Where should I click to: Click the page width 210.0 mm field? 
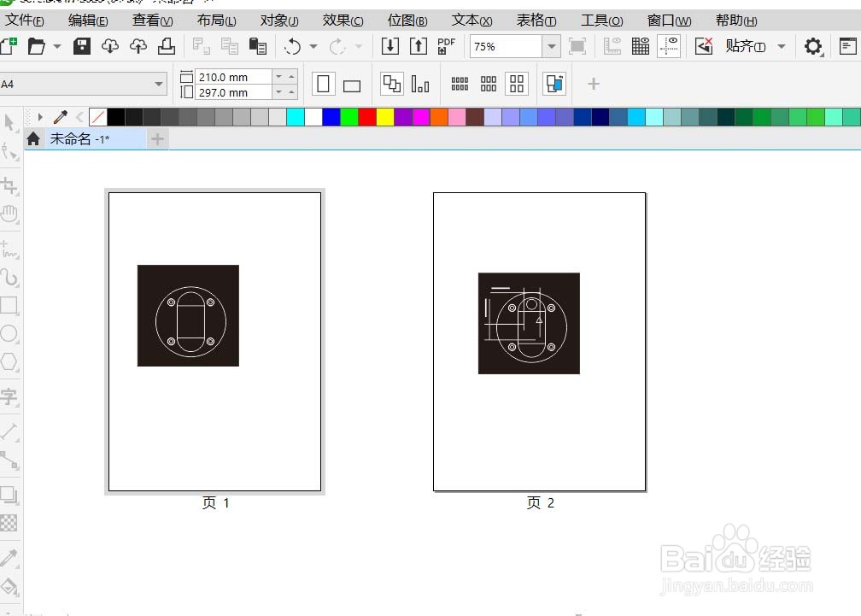click(x=233, y=77)
